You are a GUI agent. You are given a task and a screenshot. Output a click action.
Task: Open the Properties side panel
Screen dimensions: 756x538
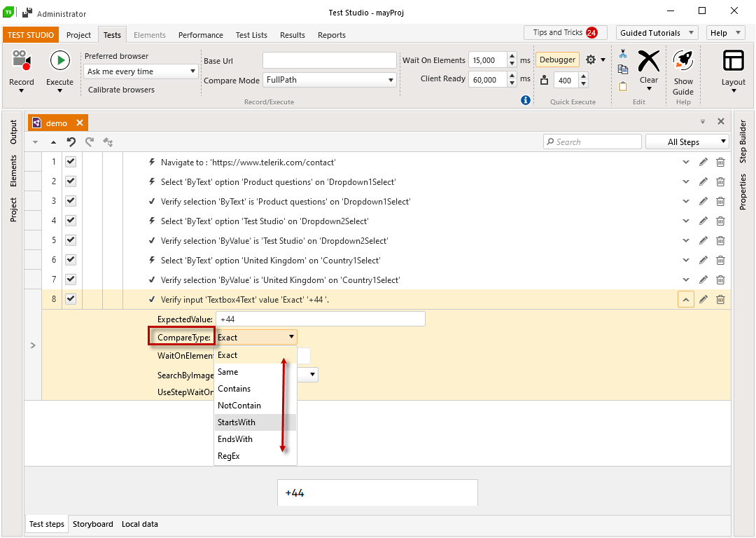(x=743, y=192)
